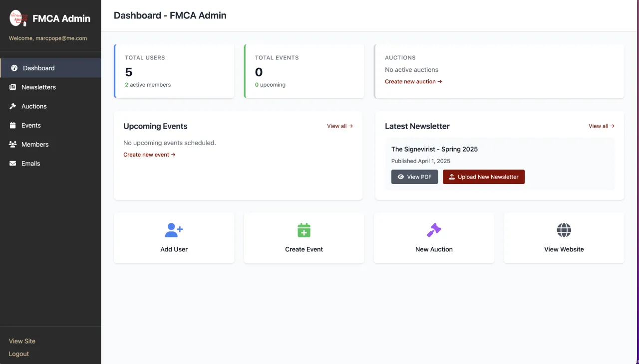Click the Auctions gavel icon in sidebar
The width and height of the screenshot is (639, 364).
point(13,106)
